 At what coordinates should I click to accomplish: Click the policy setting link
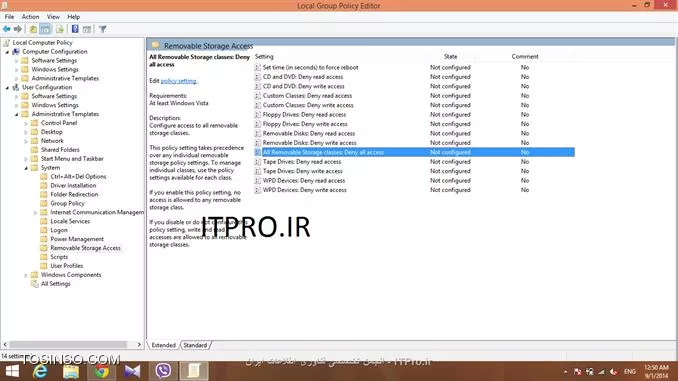(x=179, y=81)
